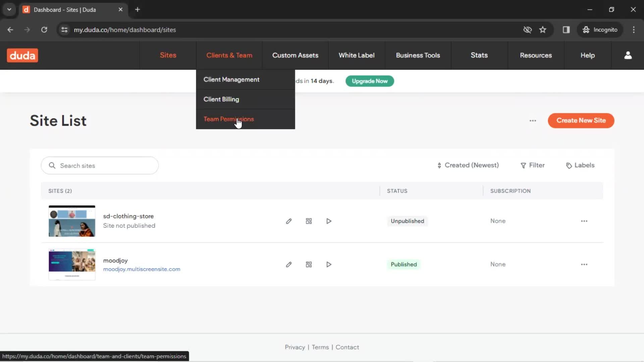
Task: Click the Unpublished status badge
Action: (407, 221)
